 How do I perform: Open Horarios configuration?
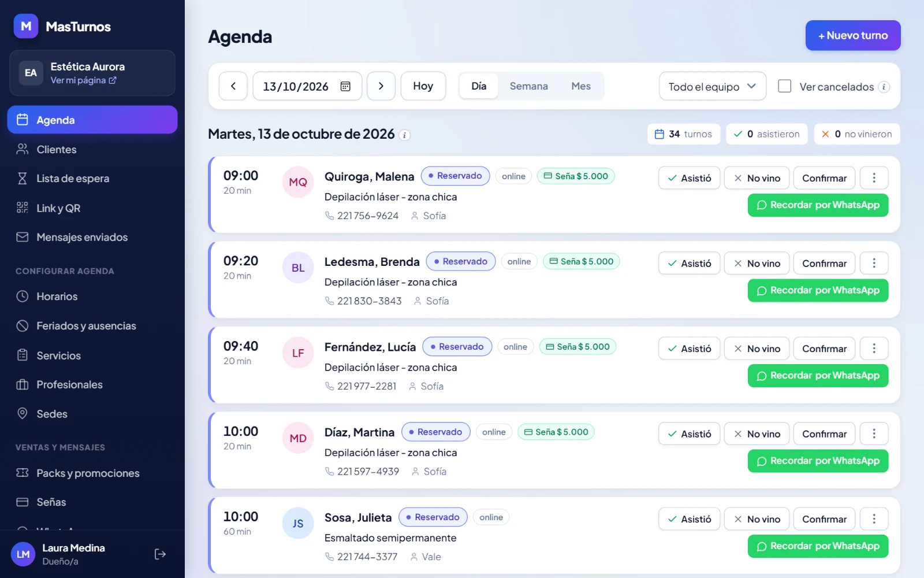click(92, 297)
